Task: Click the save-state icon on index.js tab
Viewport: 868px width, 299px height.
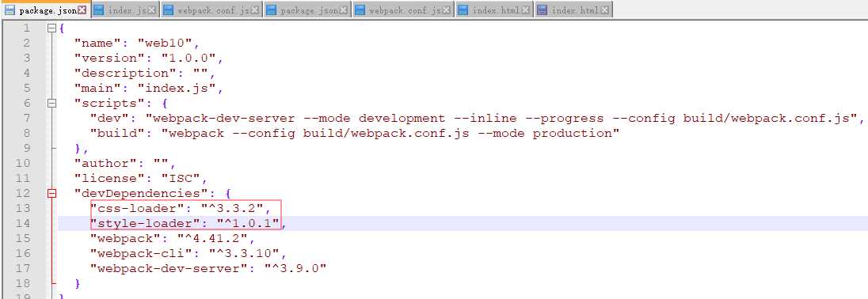Action: pyautogui.click(x=98, y=10)
